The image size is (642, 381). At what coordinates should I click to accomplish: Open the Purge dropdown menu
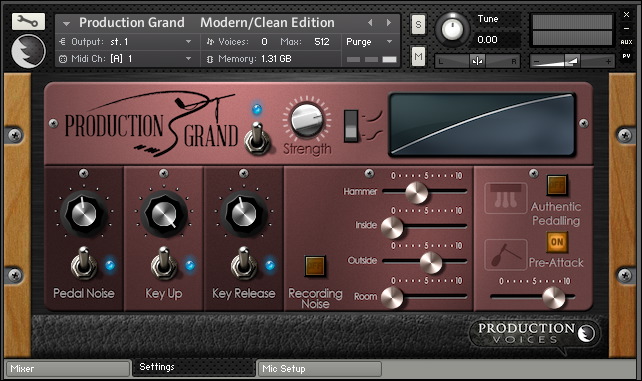coord(369,42)
